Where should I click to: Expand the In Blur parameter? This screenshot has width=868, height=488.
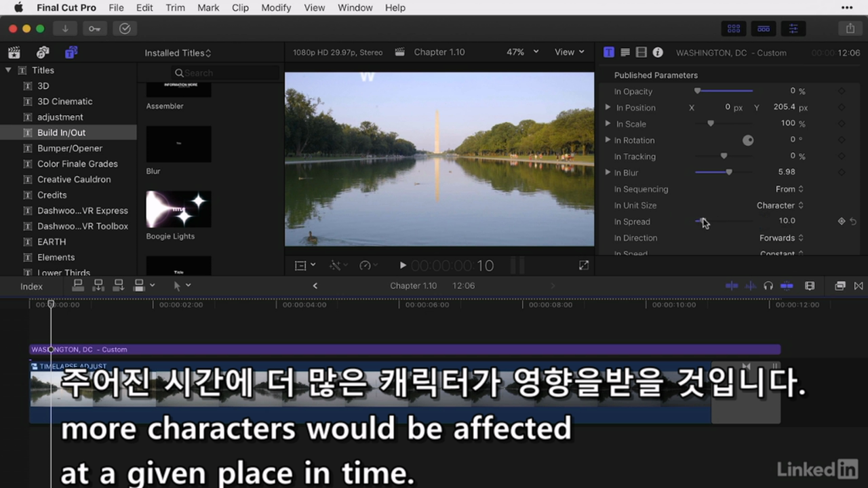click(608, 172)
